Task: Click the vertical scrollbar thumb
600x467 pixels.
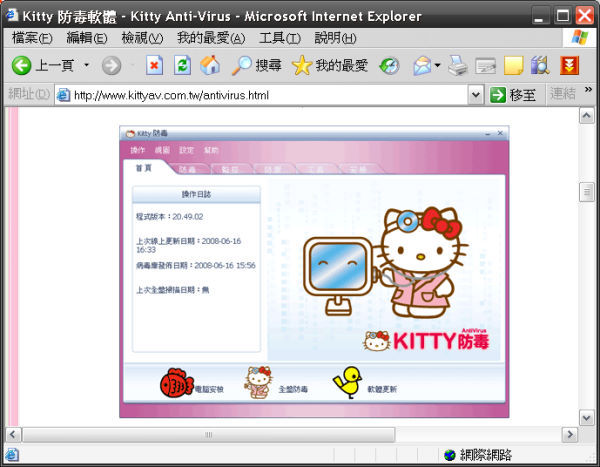Action: click(587, 192)
